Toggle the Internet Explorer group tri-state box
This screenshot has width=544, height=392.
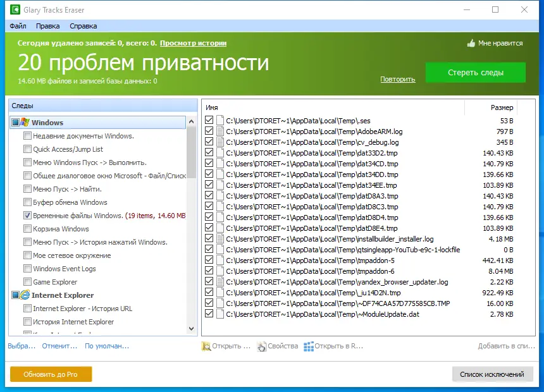15,295
